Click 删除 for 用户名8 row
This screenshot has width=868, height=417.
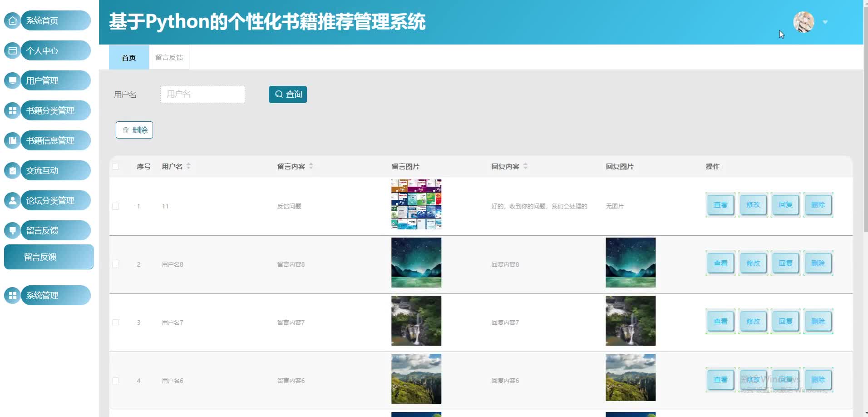pyautogui.click(x=818, y=263)
